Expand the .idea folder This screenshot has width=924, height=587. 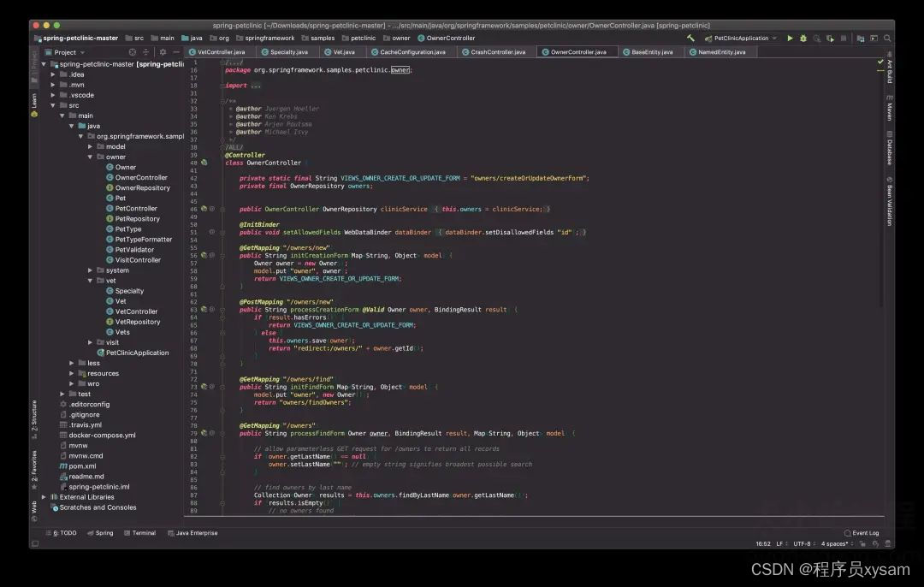pos(53,74)
